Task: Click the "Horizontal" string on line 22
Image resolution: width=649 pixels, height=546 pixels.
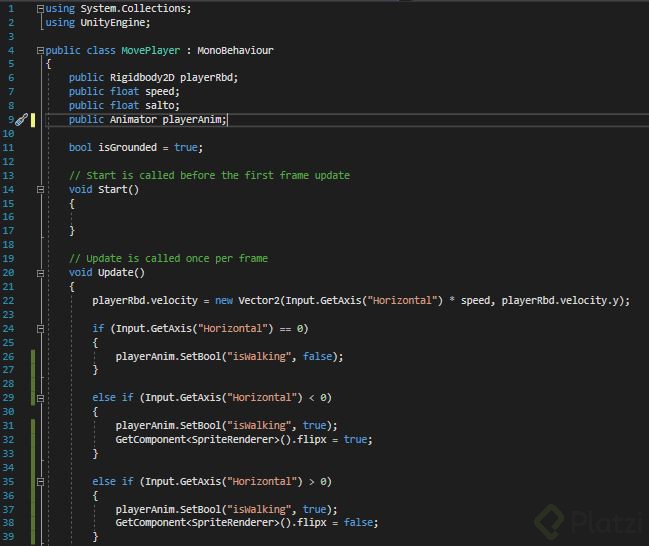Action: 402,300
